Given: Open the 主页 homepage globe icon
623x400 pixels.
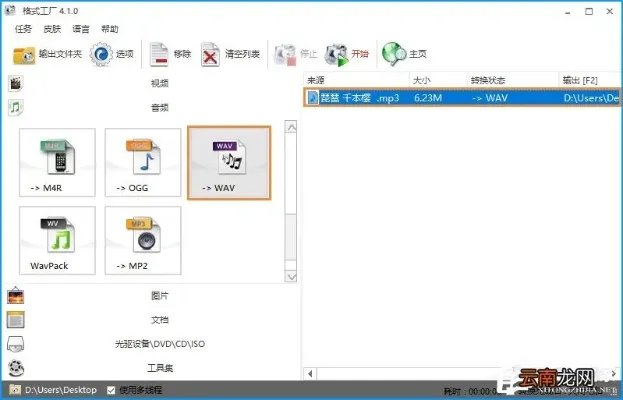Looking at the screenshot, I should pos(393,54).
